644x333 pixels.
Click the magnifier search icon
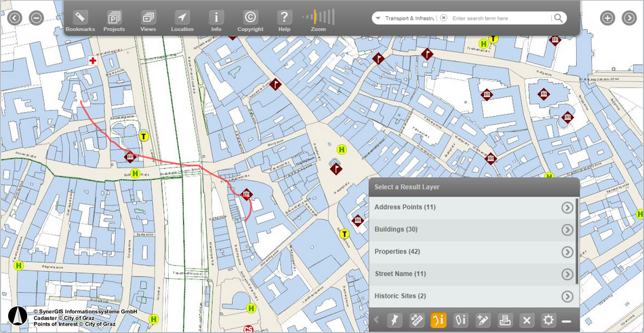pos(558,18)
